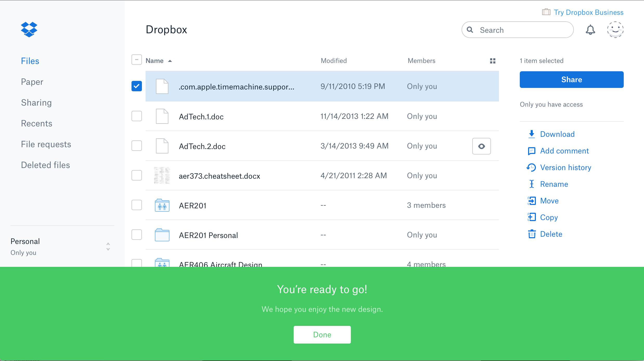Click the '1 item selected' label

tap(541, 61)
